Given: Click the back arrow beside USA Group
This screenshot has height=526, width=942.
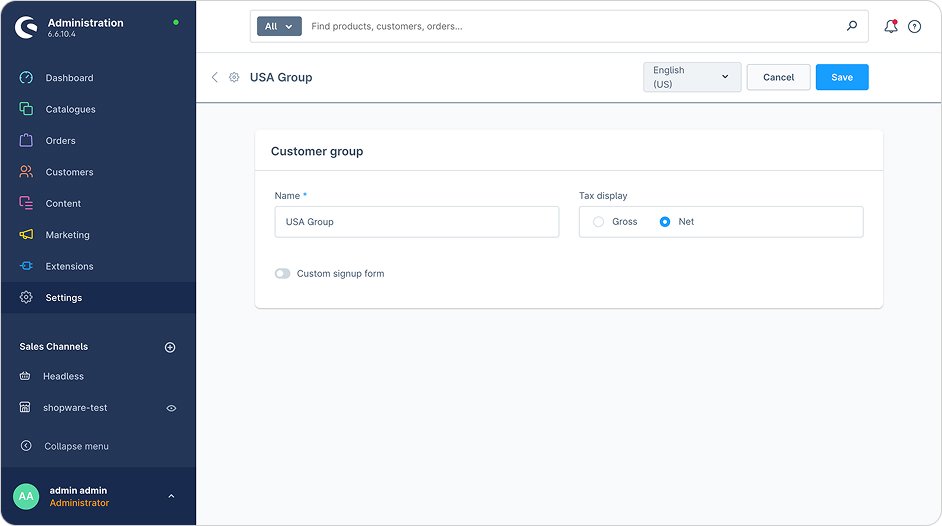Looking at the screenshot, I should tap(214, 77).
